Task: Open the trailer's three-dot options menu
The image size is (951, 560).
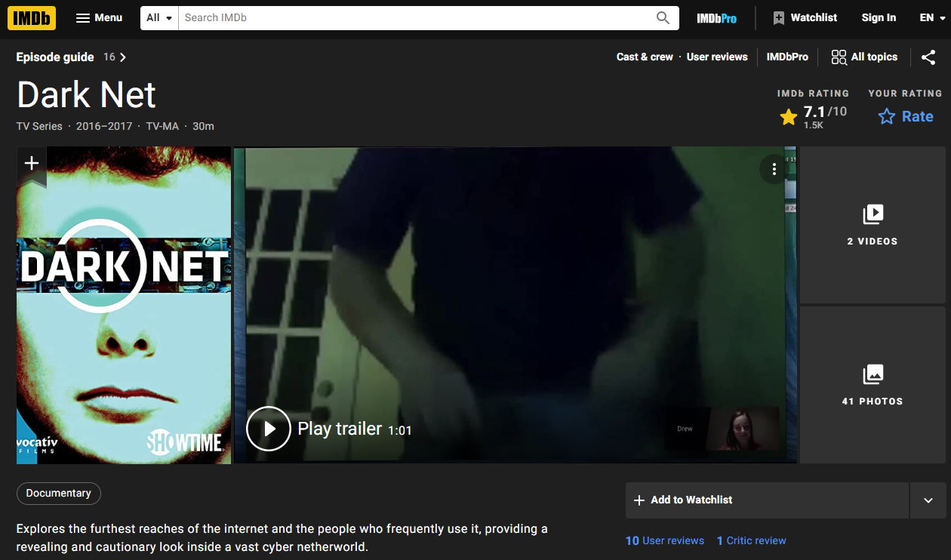Action: (774, 170)
